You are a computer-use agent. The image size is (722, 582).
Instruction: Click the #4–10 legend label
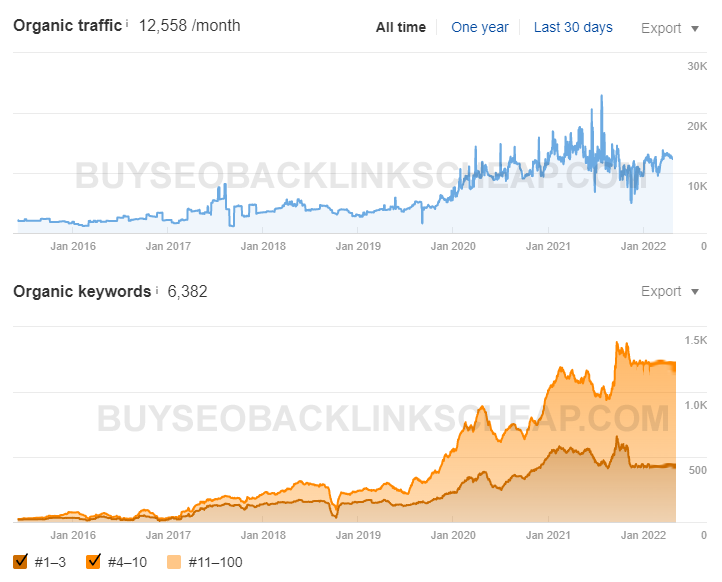[x=127, y=562]
